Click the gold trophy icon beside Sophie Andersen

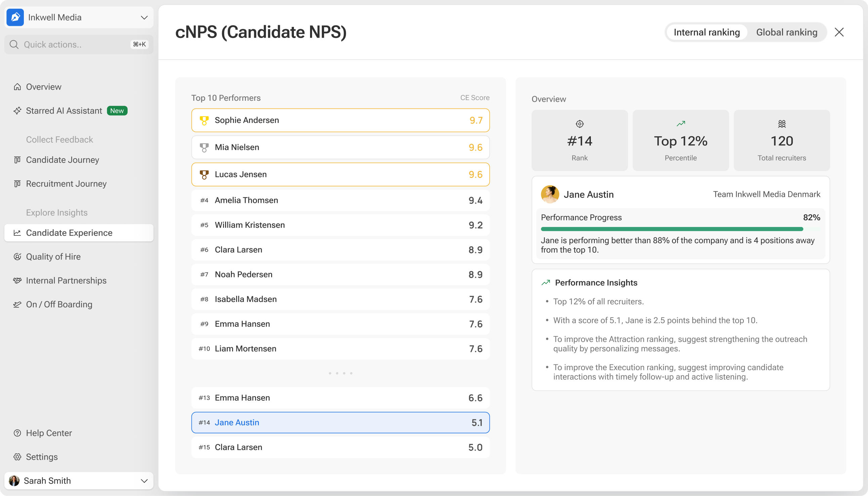(204, 120)
